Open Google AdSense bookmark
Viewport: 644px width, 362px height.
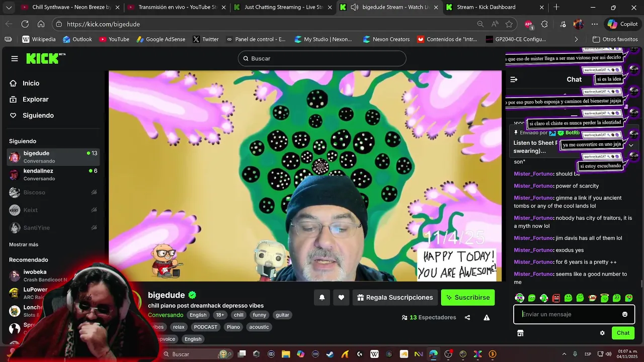point(160,39)
